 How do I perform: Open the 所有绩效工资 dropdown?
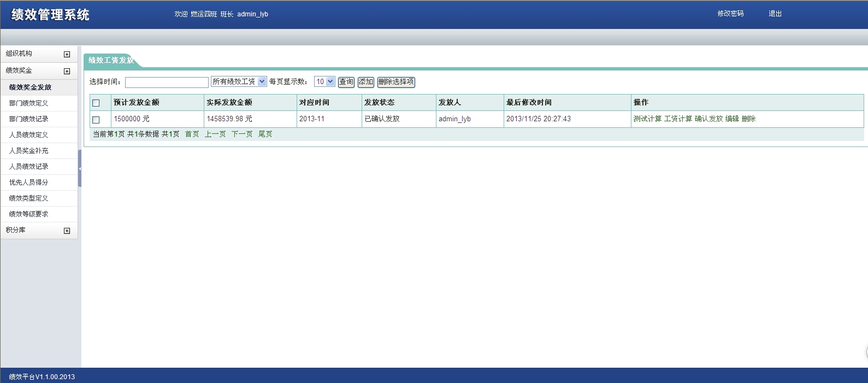click(x=239, y=81)
